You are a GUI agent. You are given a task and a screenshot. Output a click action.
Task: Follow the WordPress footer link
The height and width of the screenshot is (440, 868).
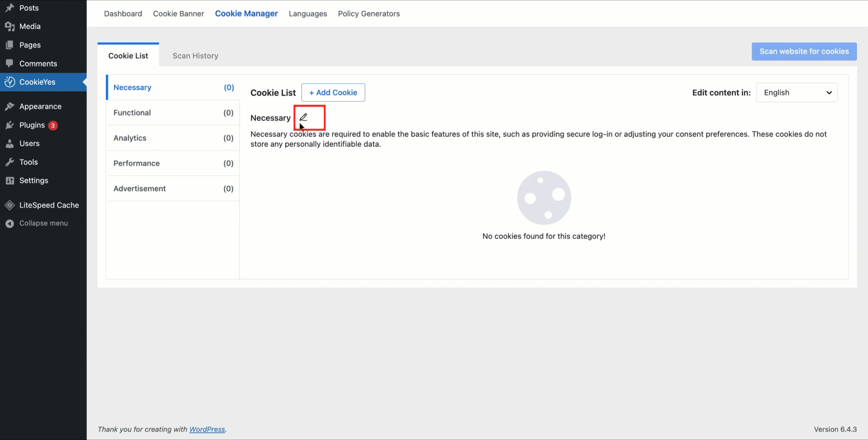(x=207, y=429)
